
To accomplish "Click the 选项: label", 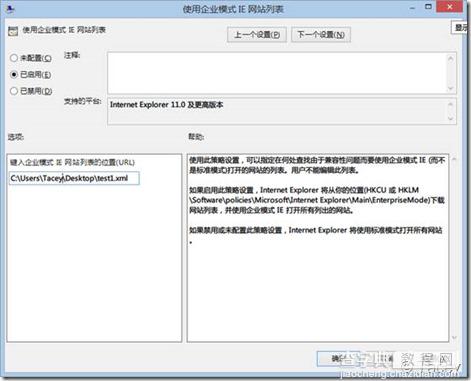I will tap(16, 137).
